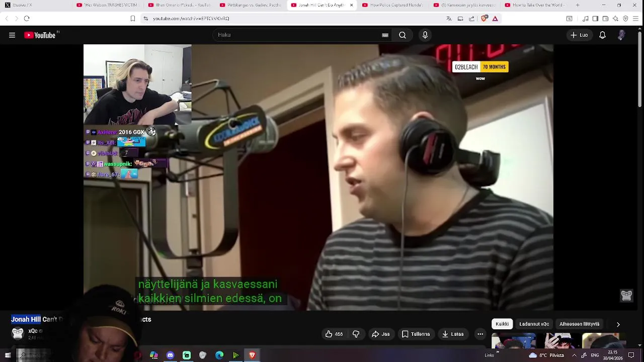
Task: Click the monkey watermark in video corner
Action: coord(626,296)
